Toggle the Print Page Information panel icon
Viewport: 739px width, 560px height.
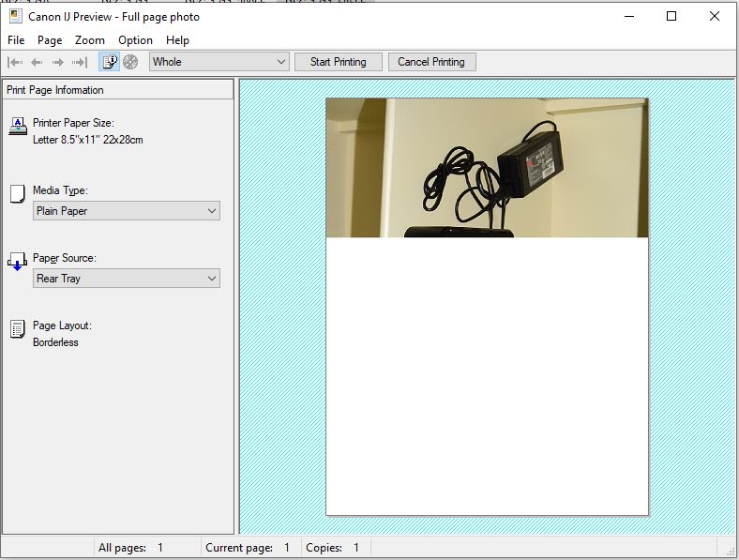pos(109,62)
